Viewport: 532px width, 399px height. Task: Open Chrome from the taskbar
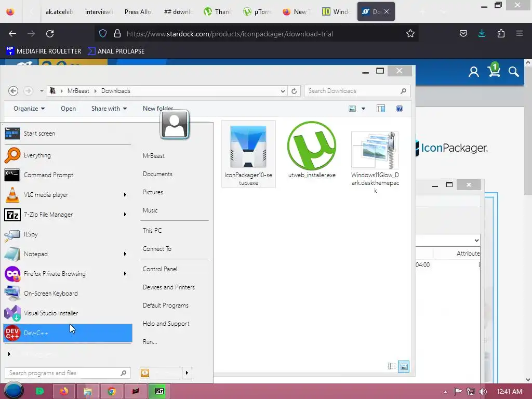(x=112, y=391)
